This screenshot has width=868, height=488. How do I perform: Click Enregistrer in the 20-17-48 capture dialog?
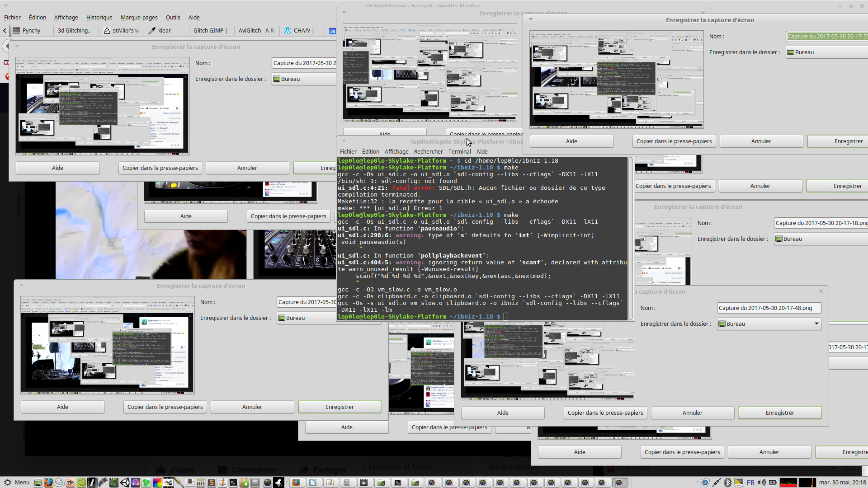pyautogui.click(x=779, y=413)
